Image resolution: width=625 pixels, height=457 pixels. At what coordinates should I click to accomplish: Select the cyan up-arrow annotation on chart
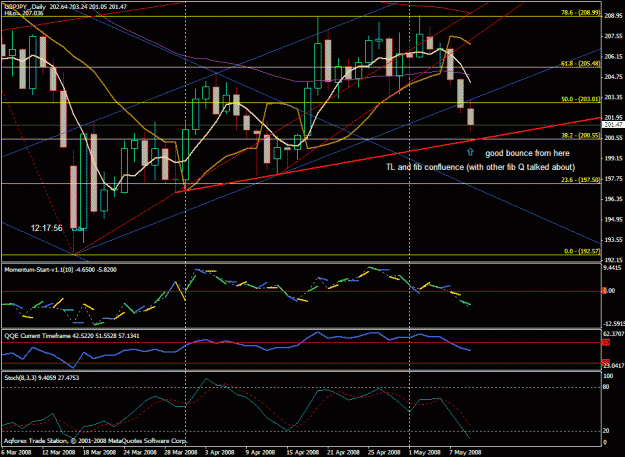pyautogui.click(x=470, y=152)
